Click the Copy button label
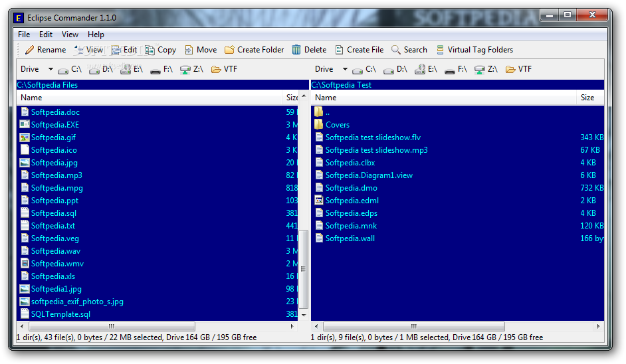The image size is (626, 364). coord(167,50)
